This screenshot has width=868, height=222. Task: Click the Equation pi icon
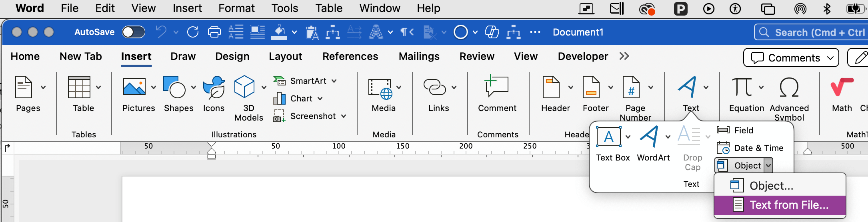click(x=742, y=87)
